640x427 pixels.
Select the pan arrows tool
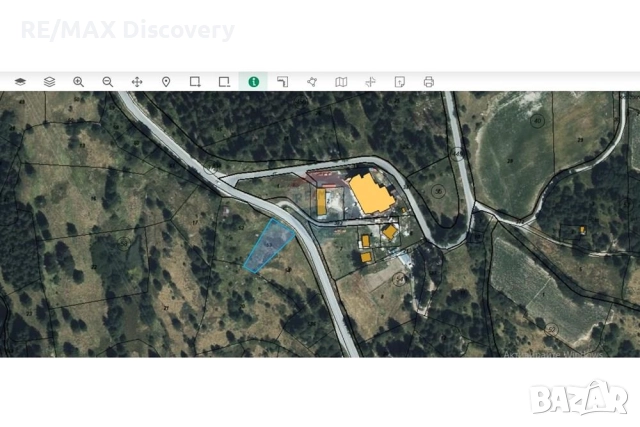pyautogui.click(x=137, y=81)
